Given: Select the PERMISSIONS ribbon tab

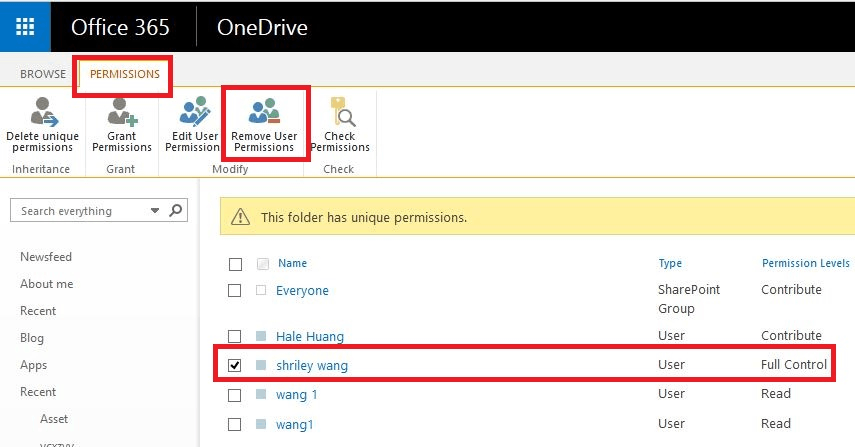Looking at the screenshot, I should (125, 74).
